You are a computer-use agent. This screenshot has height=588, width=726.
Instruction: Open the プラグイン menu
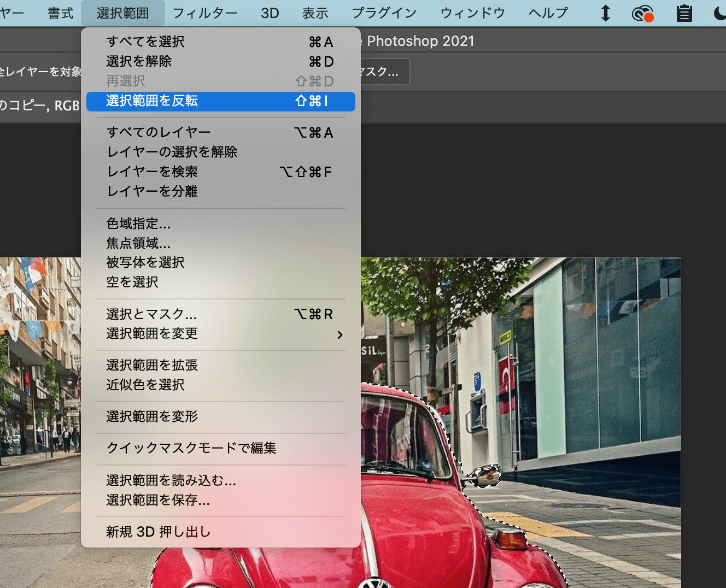(x=384, y=13)
